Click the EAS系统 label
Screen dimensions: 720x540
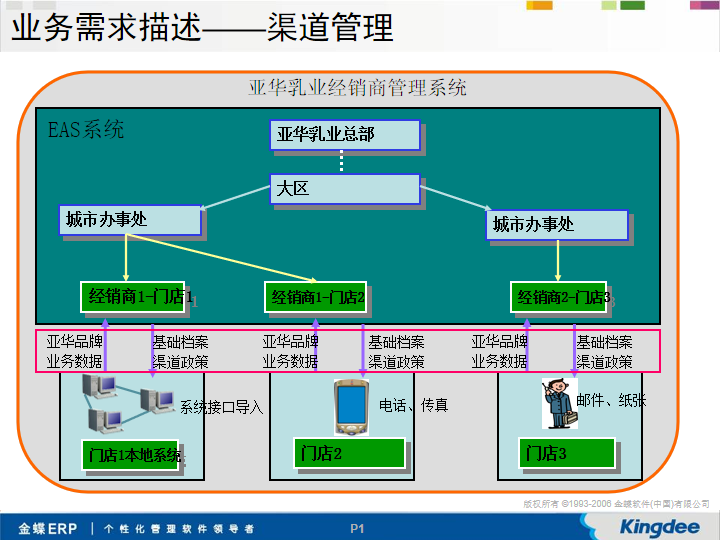point(86,129)
